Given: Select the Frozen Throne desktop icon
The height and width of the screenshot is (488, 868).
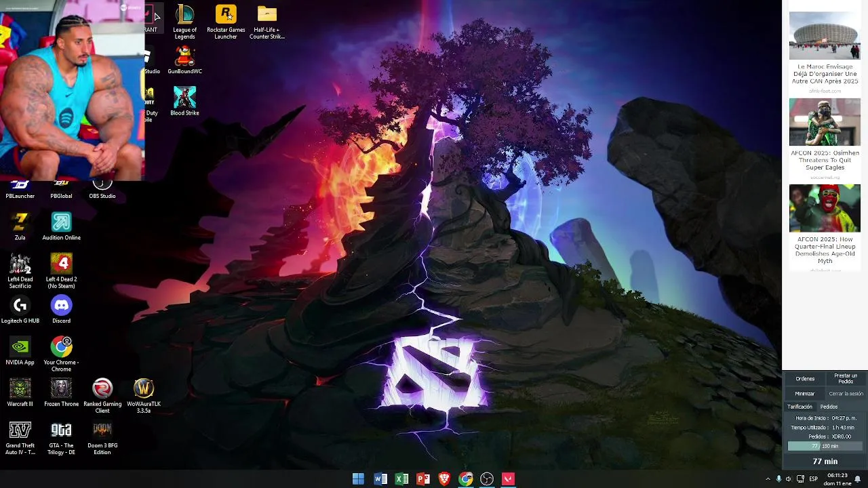Looking at the screenshot, I should click(61, 392).
